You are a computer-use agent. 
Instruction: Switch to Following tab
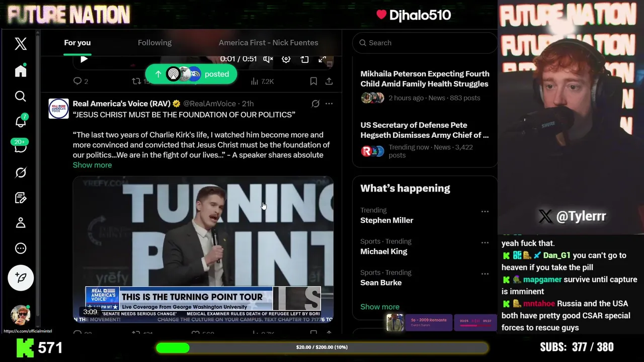[154, 43]
